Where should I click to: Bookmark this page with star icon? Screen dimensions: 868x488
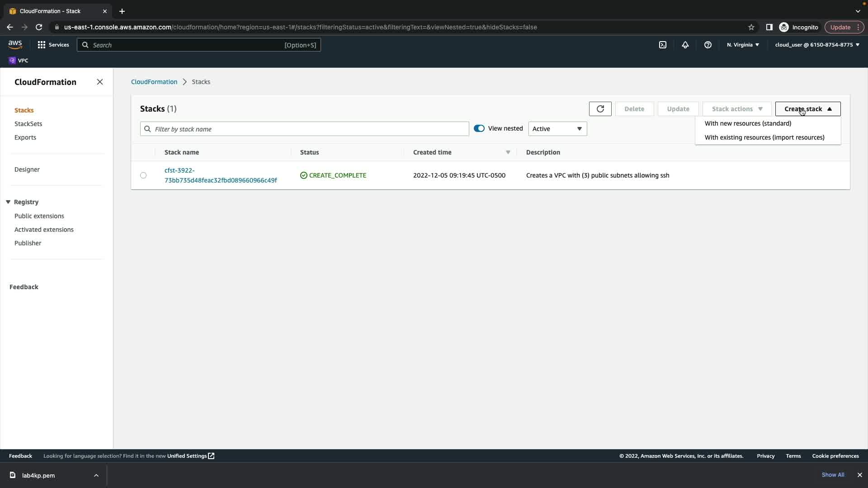[x=751, y=27]
